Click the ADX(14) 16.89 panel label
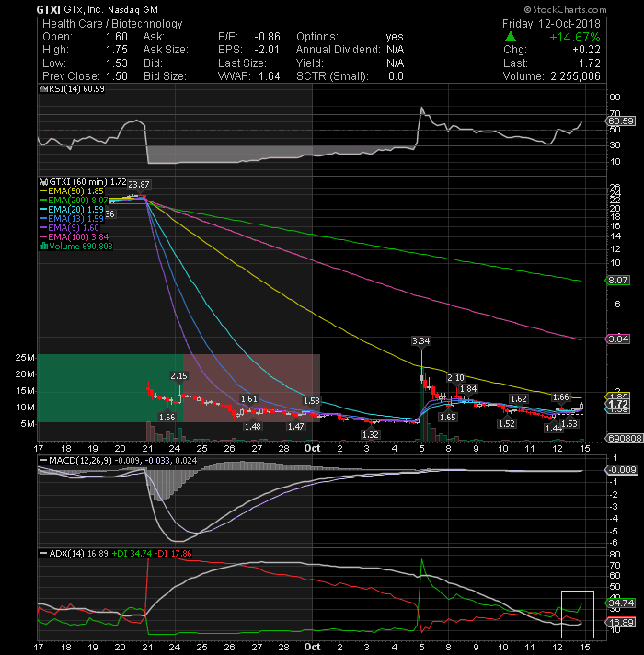Screen dimensions: 644x655 pyautogui.click(x=73, y=554)
